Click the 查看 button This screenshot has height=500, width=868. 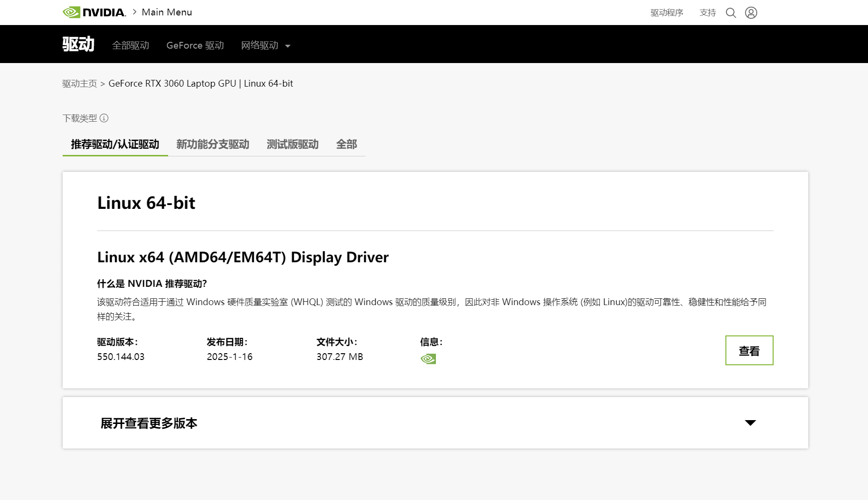coord(749,350)
